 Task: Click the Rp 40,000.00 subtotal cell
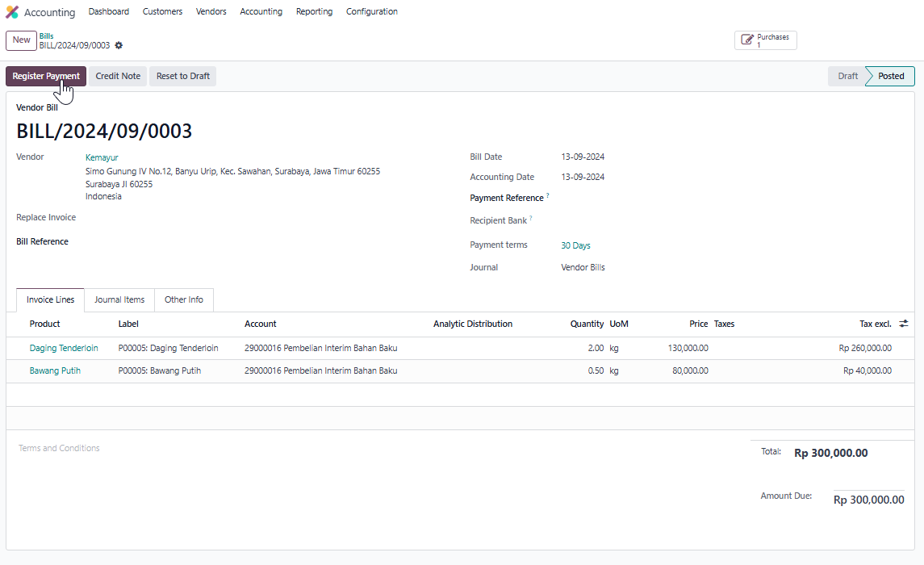point(868,370)
